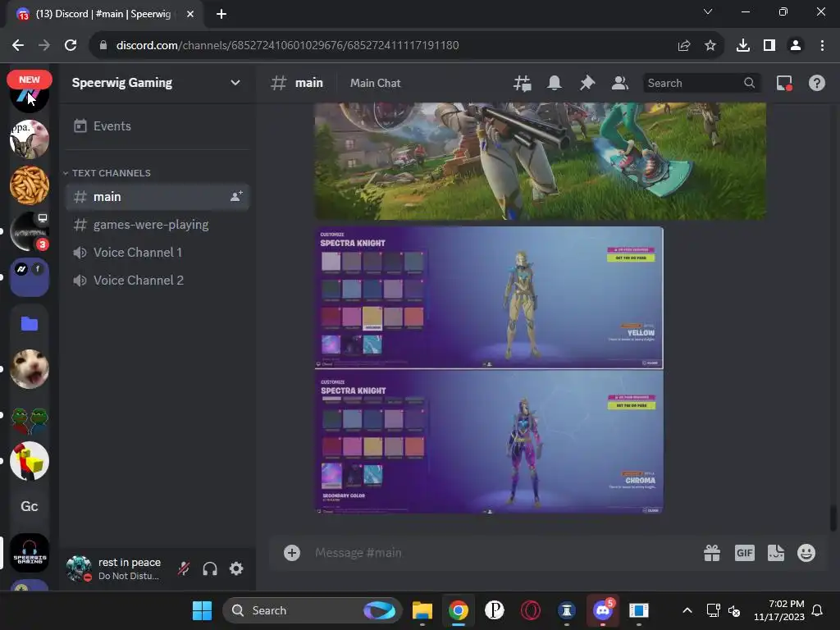
Task: Open the sticker picker icon
Action: (776, 553)
